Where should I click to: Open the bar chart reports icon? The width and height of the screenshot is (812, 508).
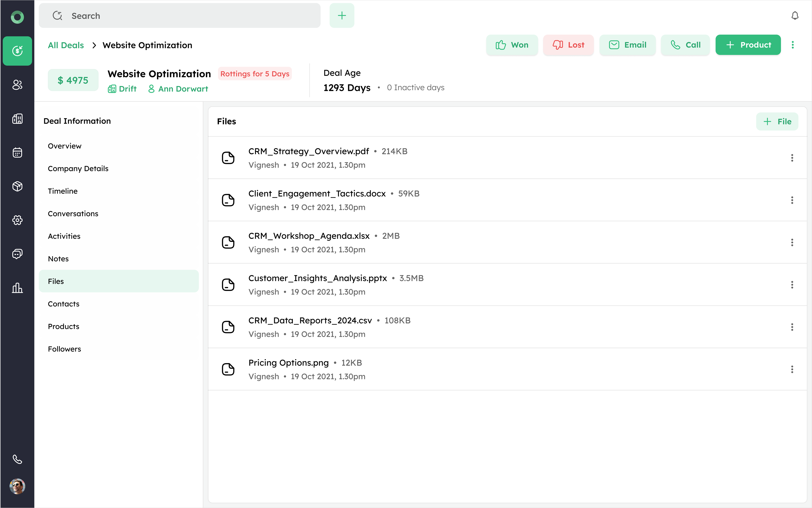click(17, 288)
